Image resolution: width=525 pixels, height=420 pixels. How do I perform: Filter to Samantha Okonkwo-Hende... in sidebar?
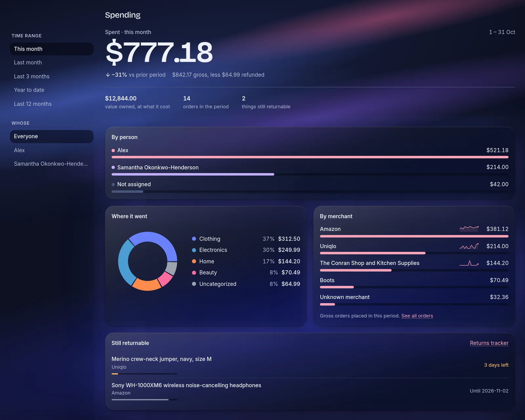52,164
